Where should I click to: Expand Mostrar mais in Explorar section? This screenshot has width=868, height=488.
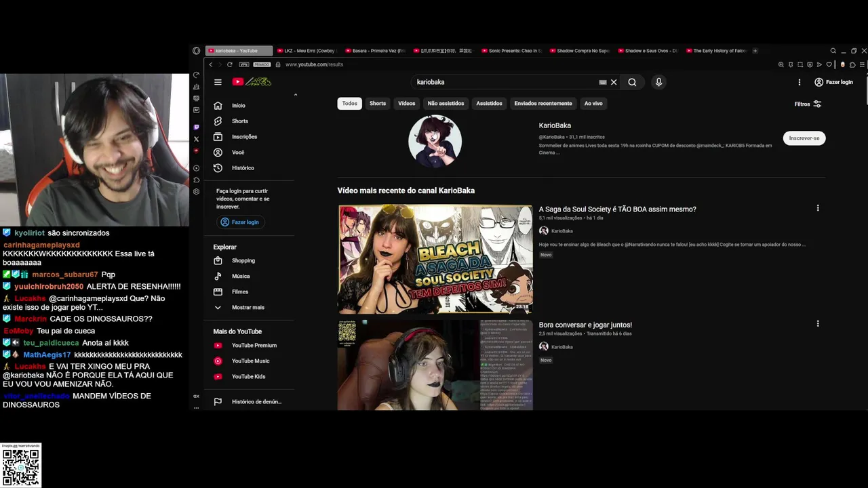point(248,307)
